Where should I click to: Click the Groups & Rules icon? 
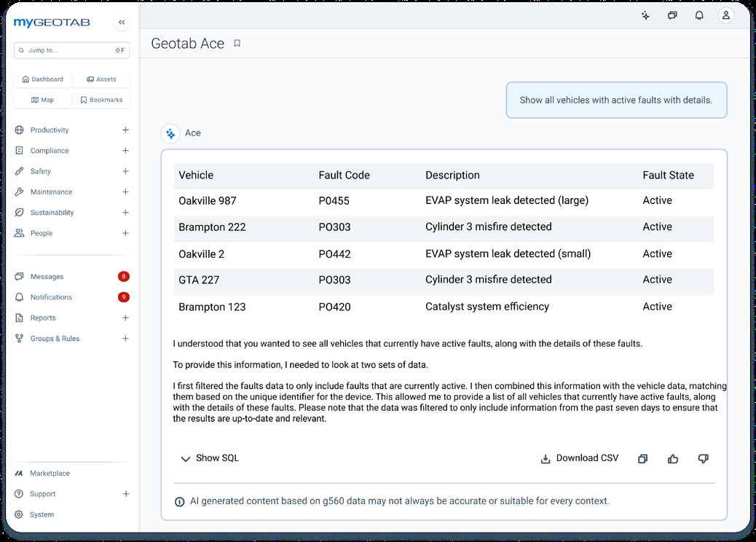tap(19, 339)
